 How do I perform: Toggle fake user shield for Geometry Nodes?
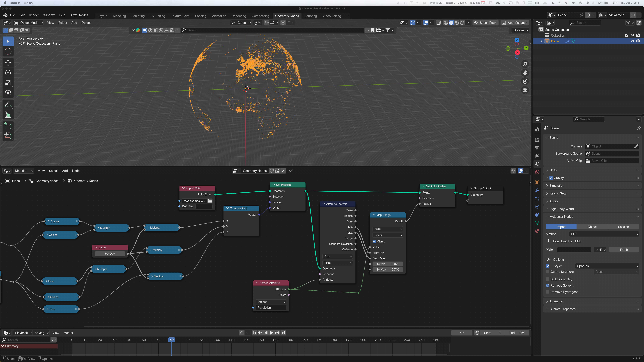(x=272, y=171)
